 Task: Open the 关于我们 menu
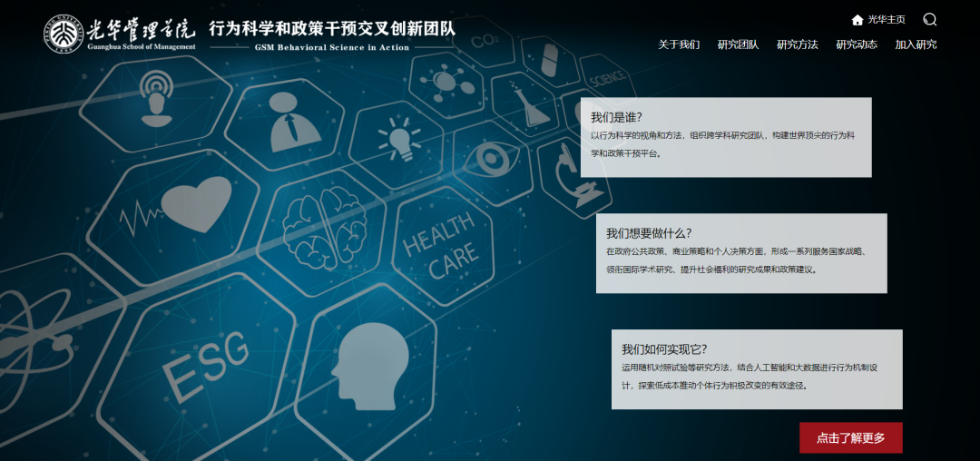pyautogui.click(x=679, y=44)
